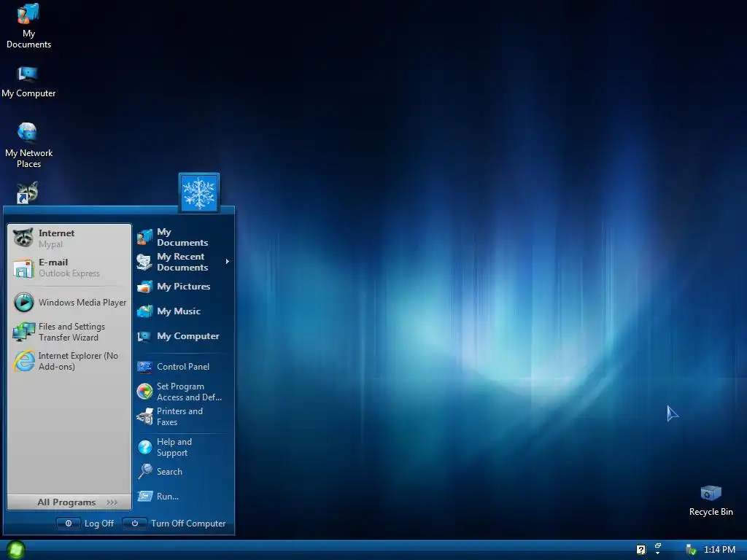Open the Run... label

pos(168,496)
